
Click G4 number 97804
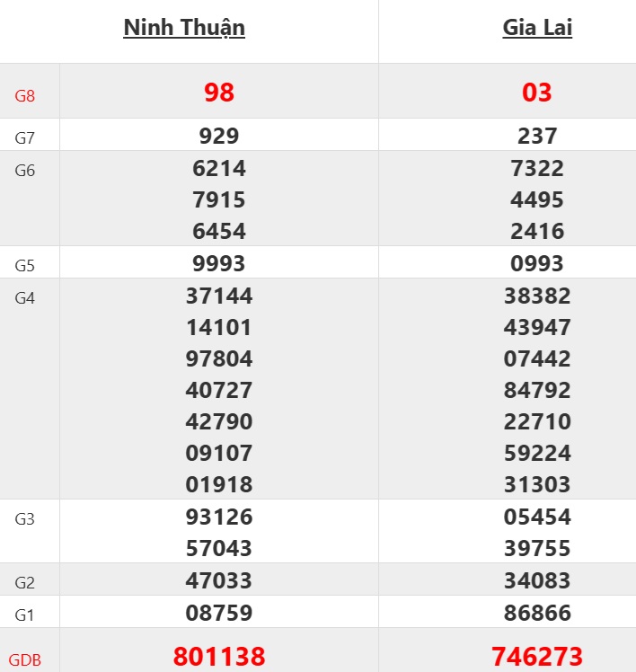[x=219, y=359]
